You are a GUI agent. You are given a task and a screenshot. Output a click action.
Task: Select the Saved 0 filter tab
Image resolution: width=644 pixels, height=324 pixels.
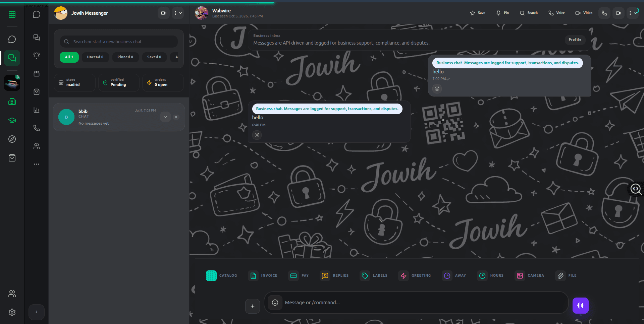point(154,57)
